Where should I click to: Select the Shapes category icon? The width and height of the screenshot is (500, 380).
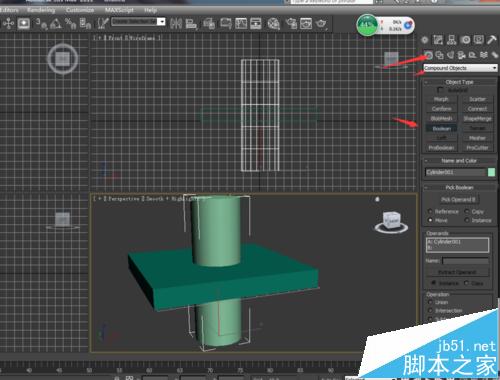point(440,55)
